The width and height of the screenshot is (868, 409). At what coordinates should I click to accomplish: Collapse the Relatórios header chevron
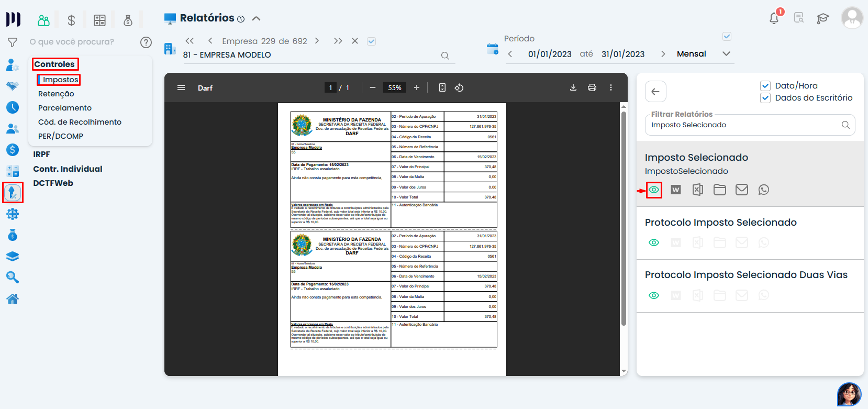tap(257, 18)
